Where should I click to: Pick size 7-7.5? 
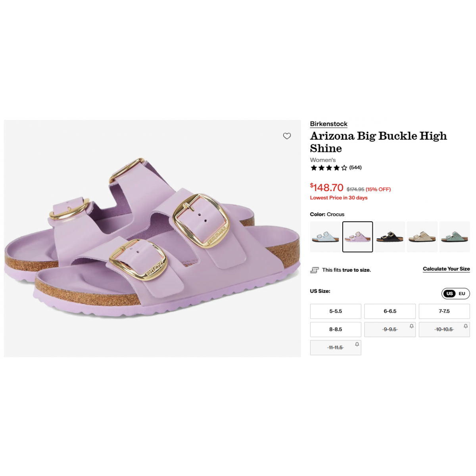pyautogui.click(x=444, y=311)
